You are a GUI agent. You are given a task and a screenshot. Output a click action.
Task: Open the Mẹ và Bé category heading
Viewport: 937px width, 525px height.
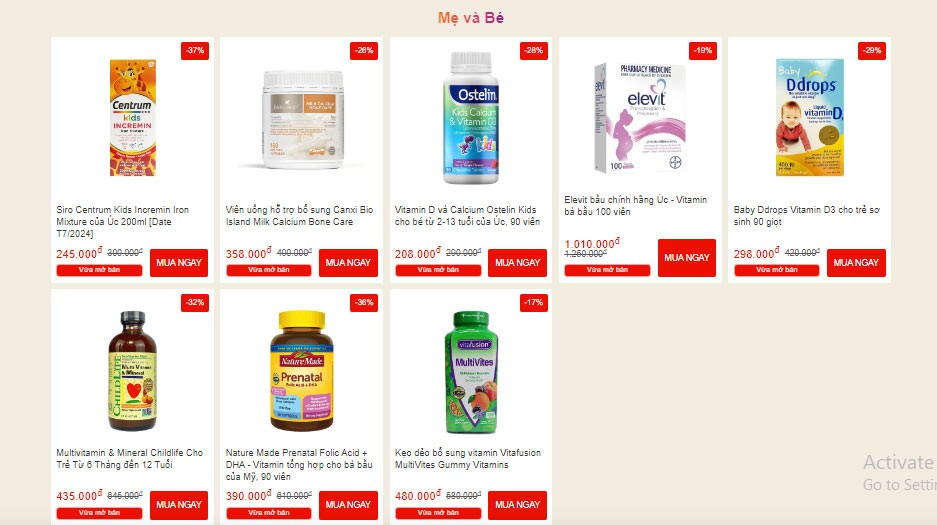(471, 18)
